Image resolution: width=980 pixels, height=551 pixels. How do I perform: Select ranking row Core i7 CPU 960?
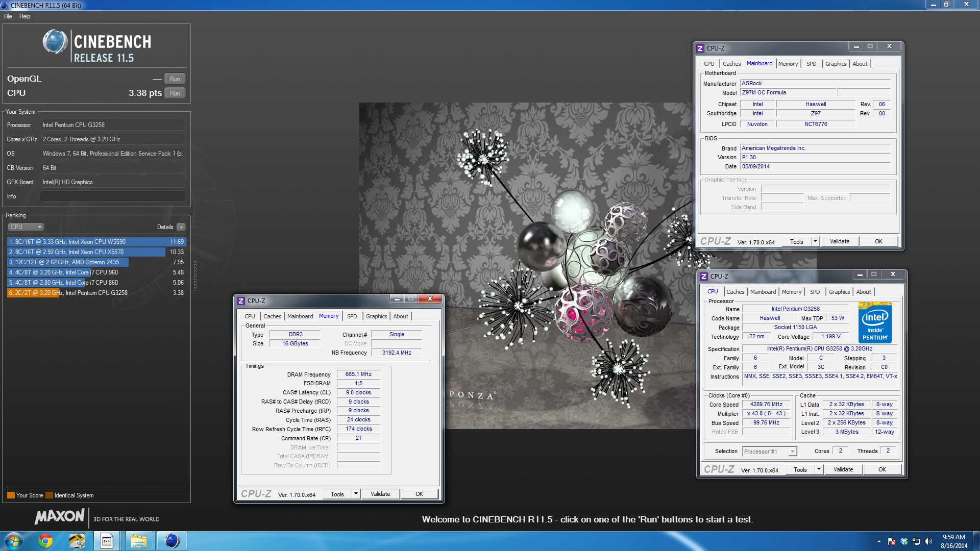click(x=96, y=272)
